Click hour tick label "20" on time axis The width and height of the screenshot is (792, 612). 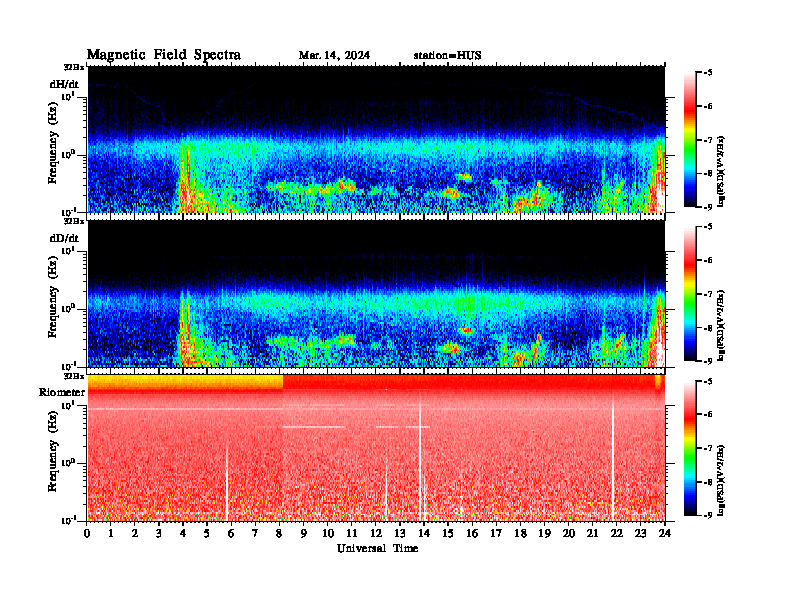(x=569, y=533)
